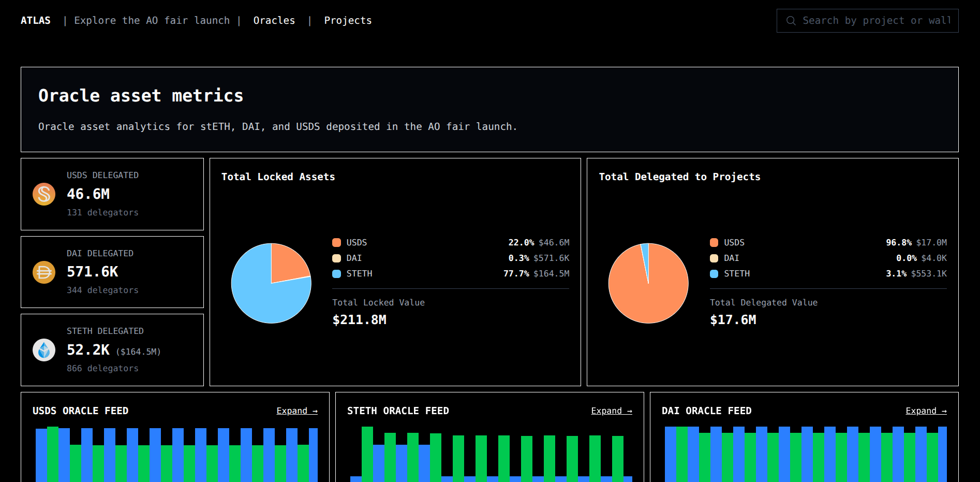Select the STETH Delegated stat card
980x482 pixels.
(x=112, y=350)
